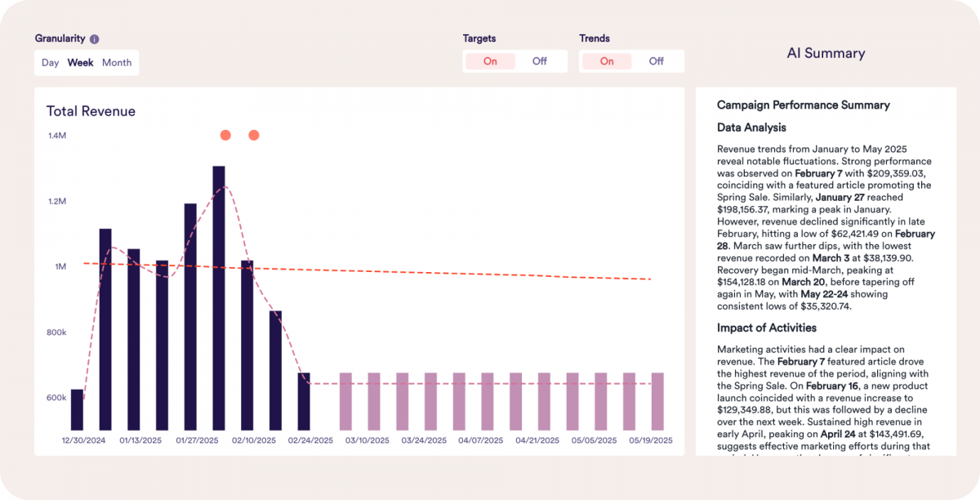This screenshot has height=500, width=980.
Task: Click the 02/24/2025 dark revenue bar
Action: 304,401
